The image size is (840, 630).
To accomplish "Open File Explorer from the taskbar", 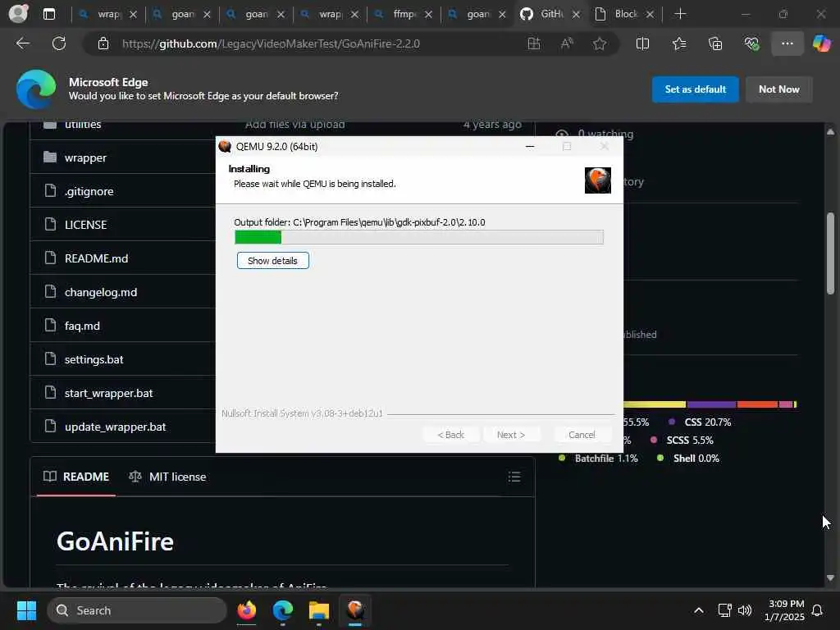I will point(319,610).
